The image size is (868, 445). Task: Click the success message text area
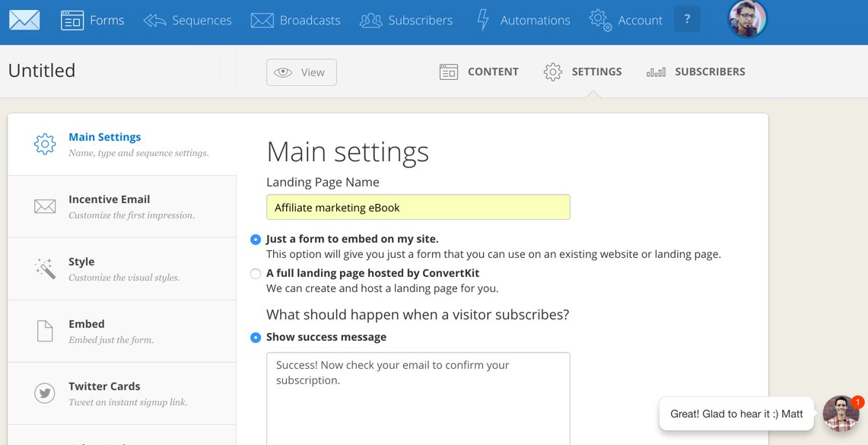click(418, 399)
